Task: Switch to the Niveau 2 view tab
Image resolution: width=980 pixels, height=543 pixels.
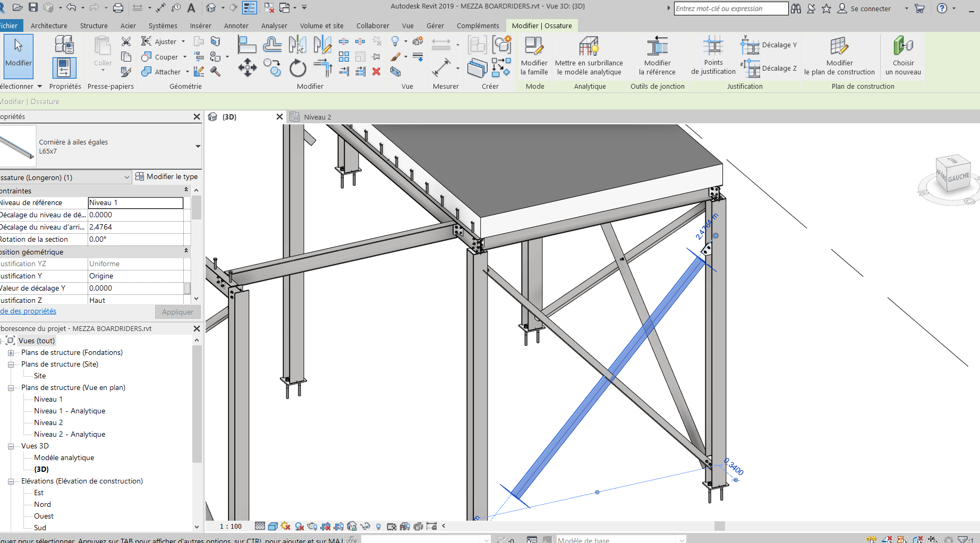Action: [x=317, y=117]
